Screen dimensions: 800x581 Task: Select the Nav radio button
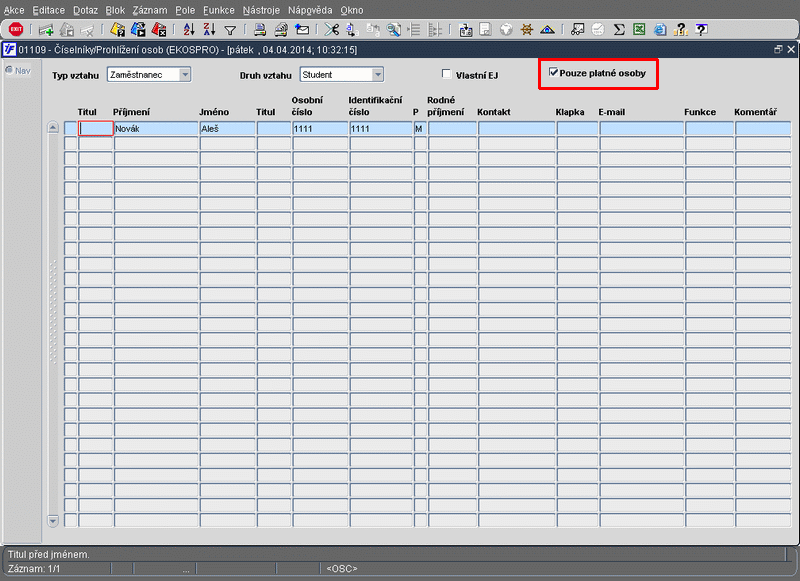9,70
